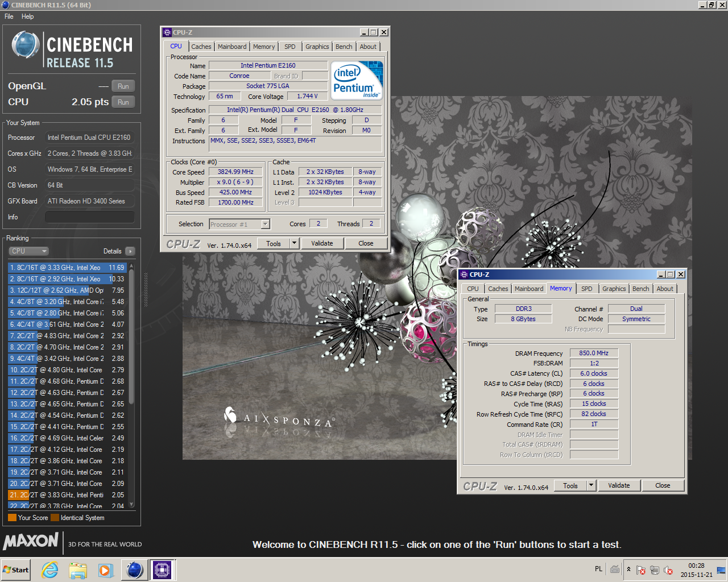Select highlighted ranking entry 21 scoring 2.05

67,495
